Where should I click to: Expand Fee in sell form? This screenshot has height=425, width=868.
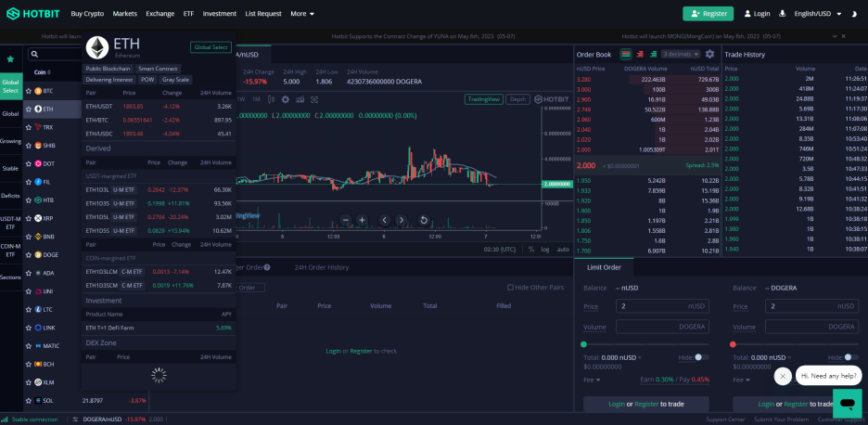coord(741,380)
